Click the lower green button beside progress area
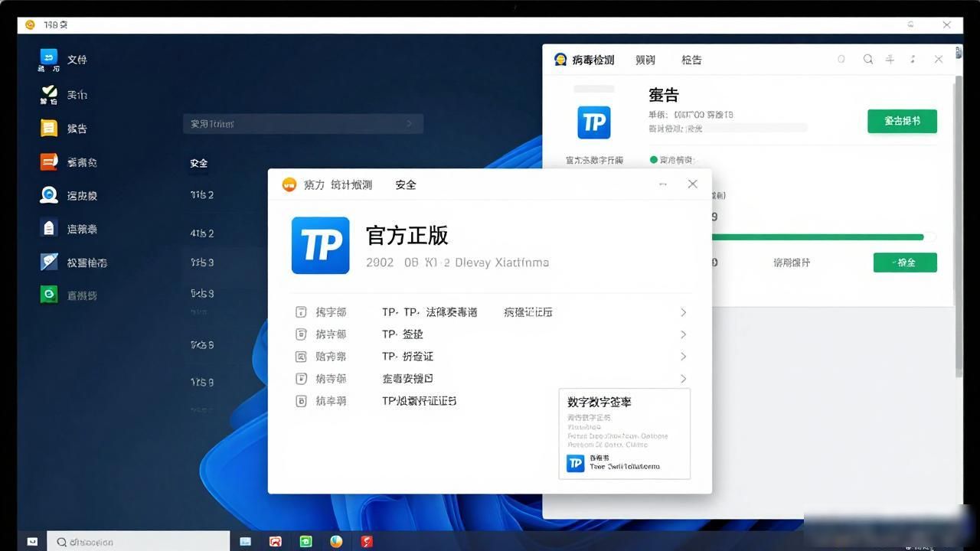Image resolution: width=980 pixels, height=551 pixels. tap(905, 262)
